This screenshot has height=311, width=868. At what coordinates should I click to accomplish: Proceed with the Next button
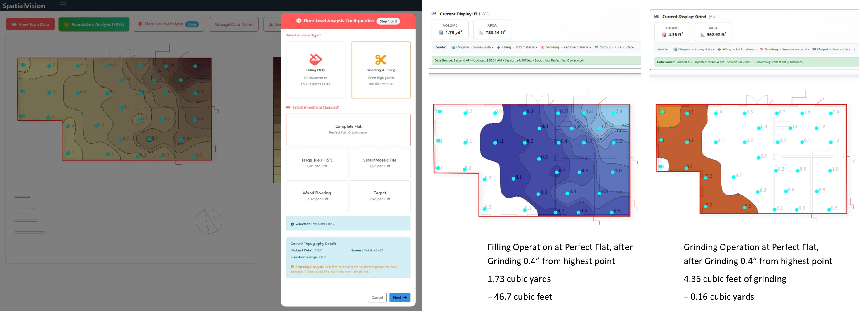click(400, 298)
